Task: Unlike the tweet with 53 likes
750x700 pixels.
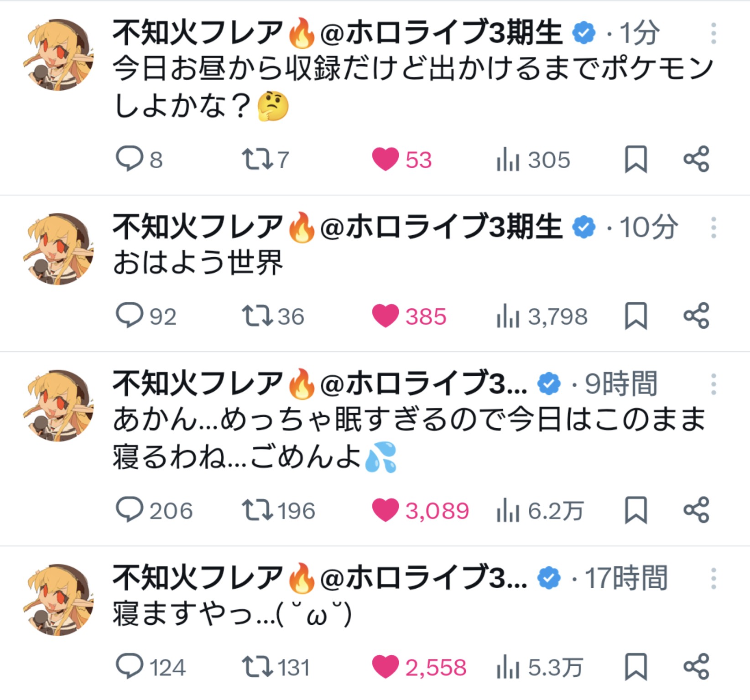Action: 385,159
